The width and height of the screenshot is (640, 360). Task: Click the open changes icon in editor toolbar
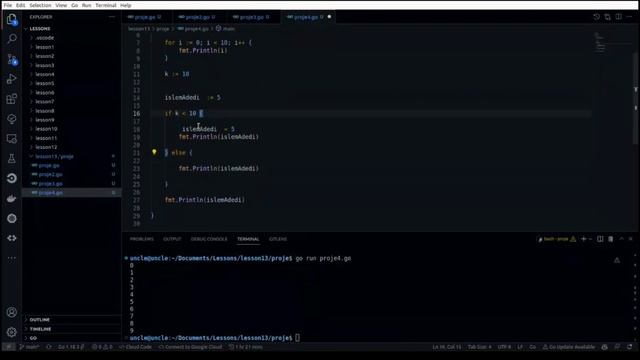[608, 17]
